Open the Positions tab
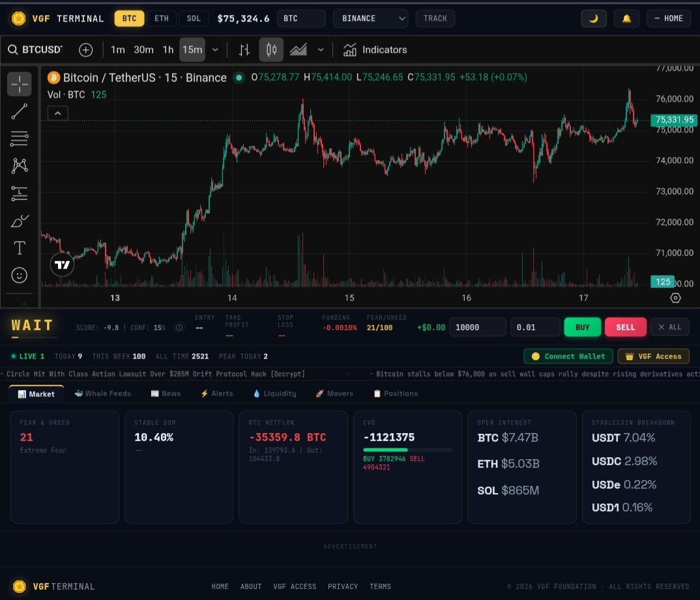 point(396,394)
